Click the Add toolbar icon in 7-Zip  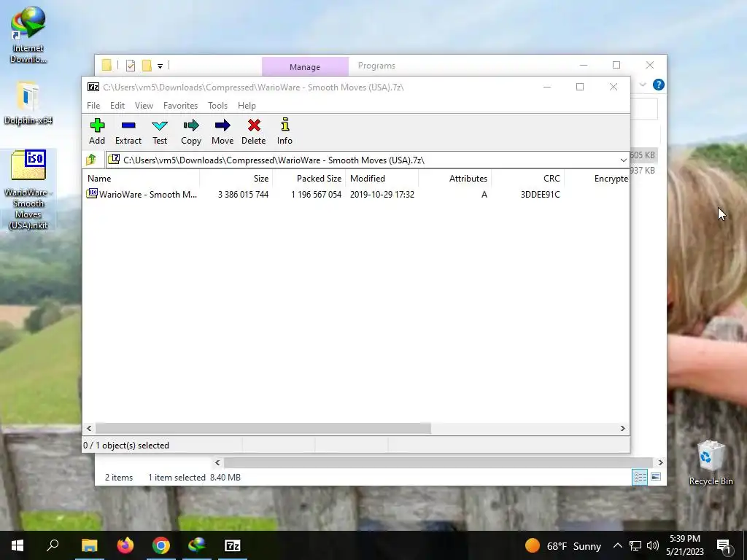click(x=97, y=131)
